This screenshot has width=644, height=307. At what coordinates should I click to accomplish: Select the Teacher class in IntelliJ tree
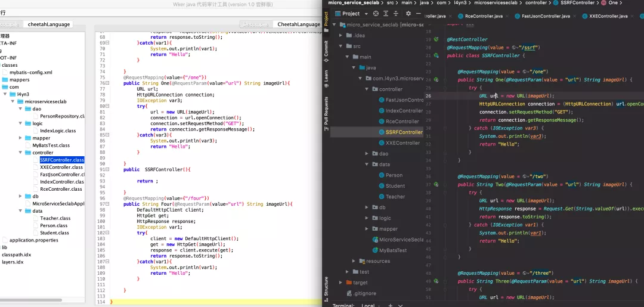tap(392, 197)
